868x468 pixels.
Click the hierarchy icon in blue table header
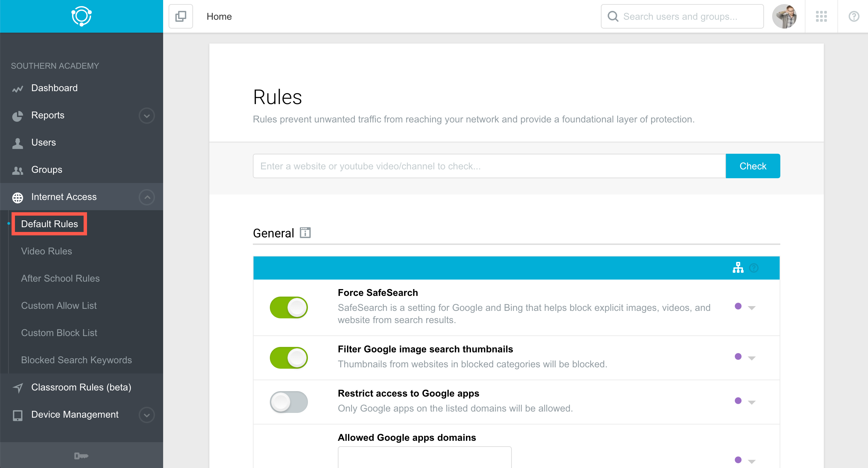[x=738, y=268]
